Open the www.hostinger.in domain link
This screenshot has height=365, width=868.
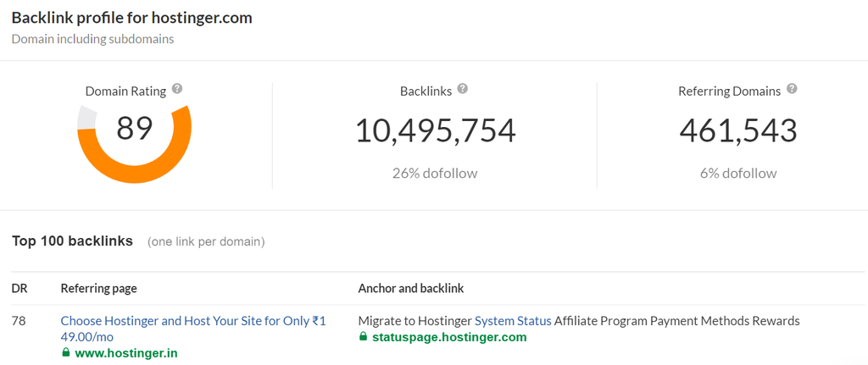point(126,352)
